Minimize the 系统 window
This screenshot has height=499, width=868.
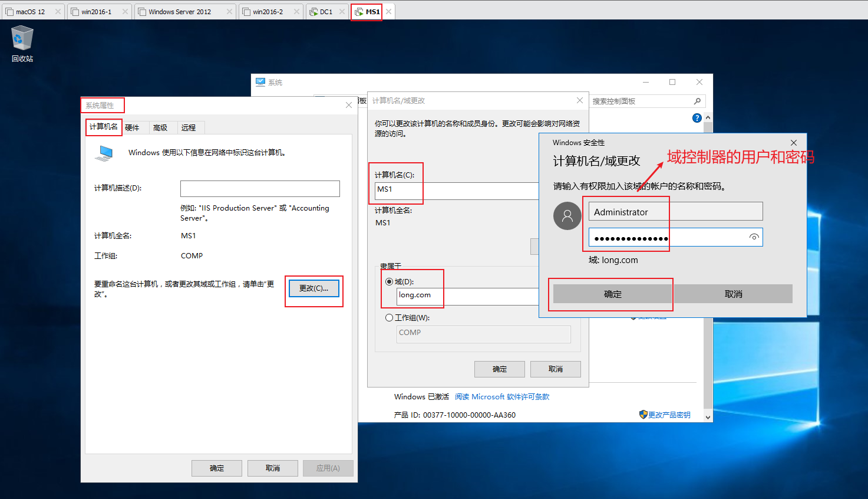(646, 82)
